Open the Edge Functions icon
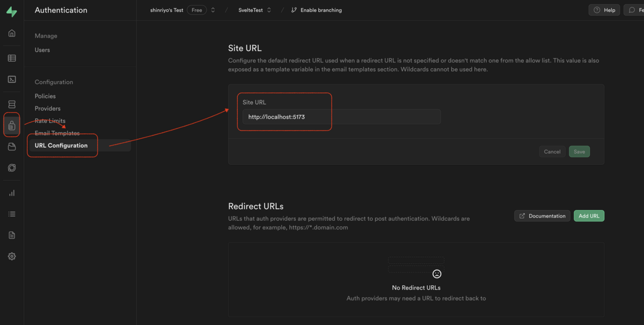The image size is (644, 325). pyautogui.click(x=12, y=168)
